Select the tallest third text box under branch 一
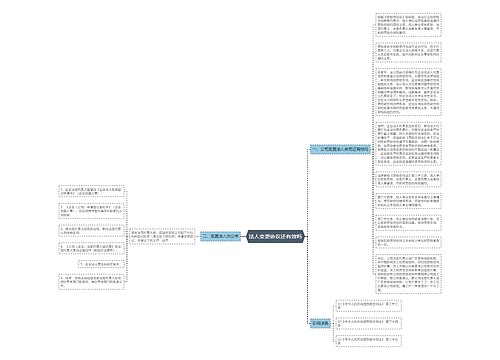This screenshot has width=500, height=360. pyautogui.click(x=408, y=92)
